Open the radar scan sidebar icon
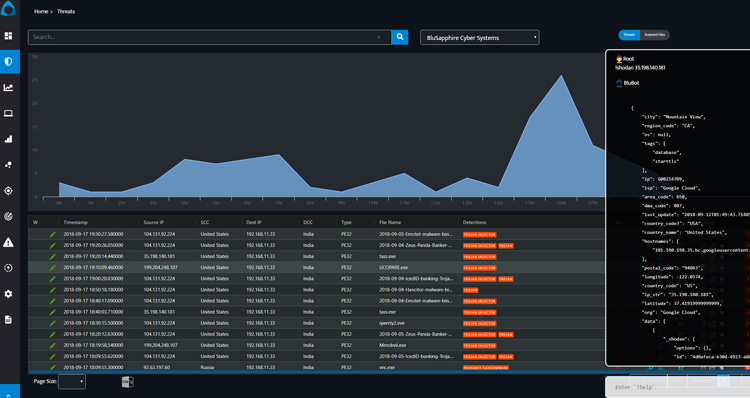The height and width of the screenshot is (398, 750). pyautogui.click(x=8, y=217)
